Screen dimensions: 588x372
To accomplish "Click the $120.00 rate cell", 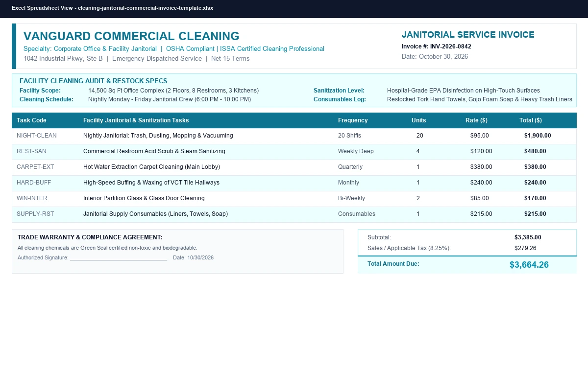I will [481, 151].
